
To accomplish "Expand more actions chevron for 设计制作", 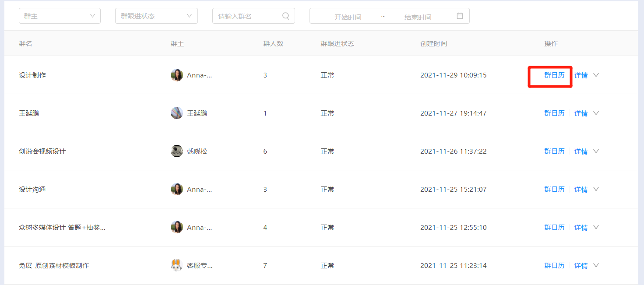I will click(596, 75).
